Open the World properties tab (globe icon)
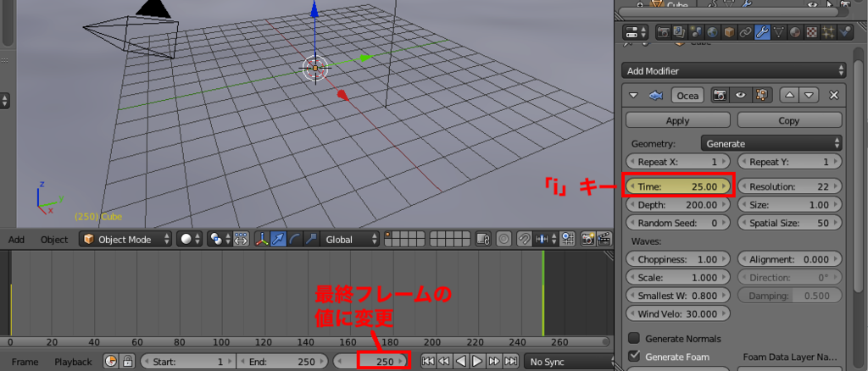Screen dimensions: 868x371 point(713,32)
